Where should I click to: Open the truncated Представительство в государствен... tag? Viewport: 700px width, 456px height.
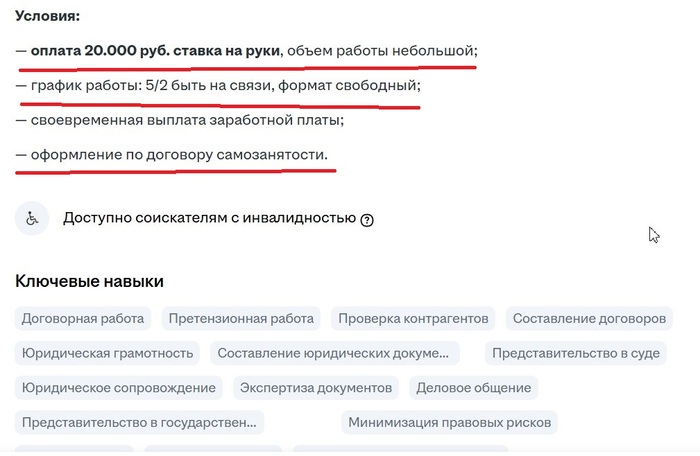139,422
